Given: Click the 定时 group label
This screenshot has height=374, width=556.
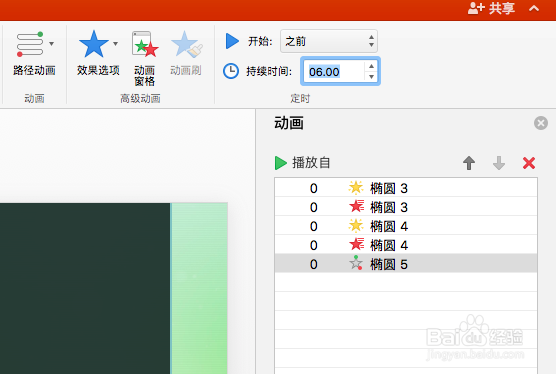Looking at the screenshot, I should coord(300,98).
